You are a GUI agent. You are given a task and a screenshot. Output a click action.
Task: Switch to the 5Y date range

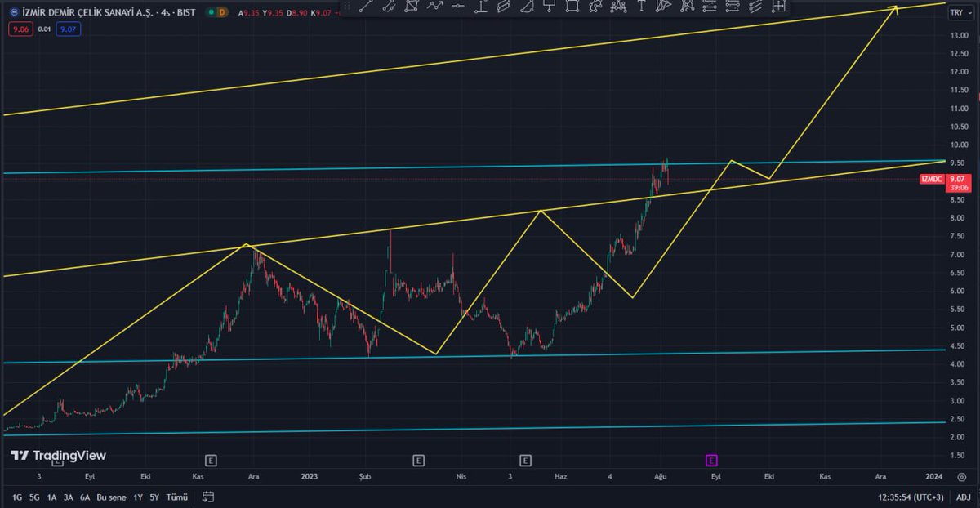point(154,497)
